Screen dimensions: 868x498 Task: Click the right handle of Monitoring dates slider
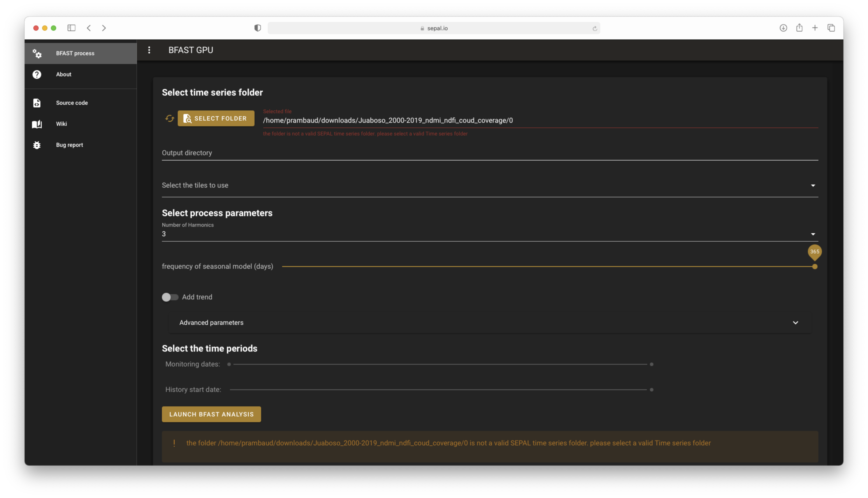coord(651,364)
